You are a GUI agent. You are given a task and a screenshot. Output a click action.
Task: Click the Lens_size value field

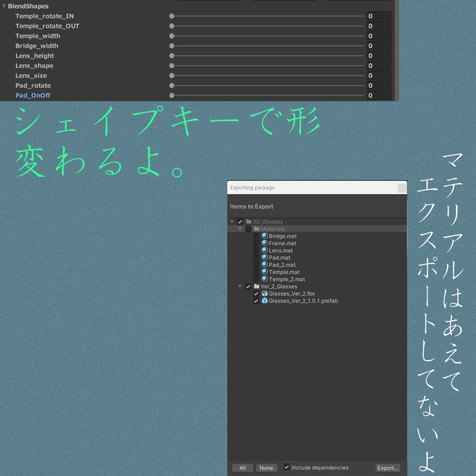379,76
